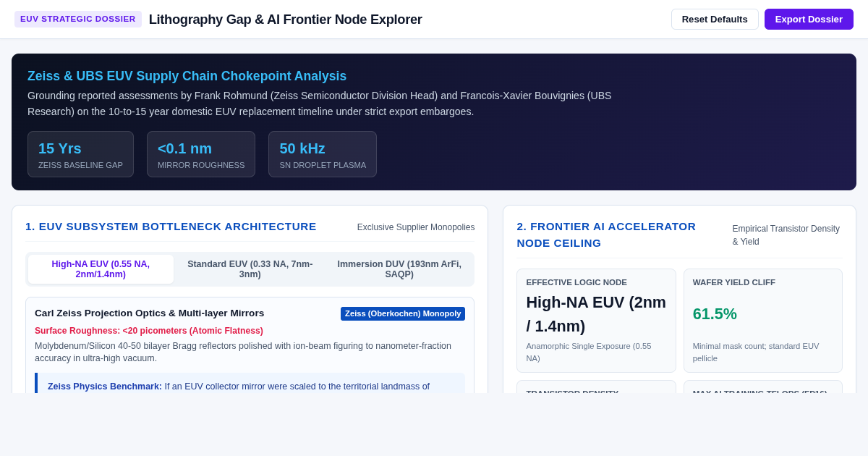Click the Zeiss & UBS EUV Supply Chain heading
The image size is (868, 456).
187,76
